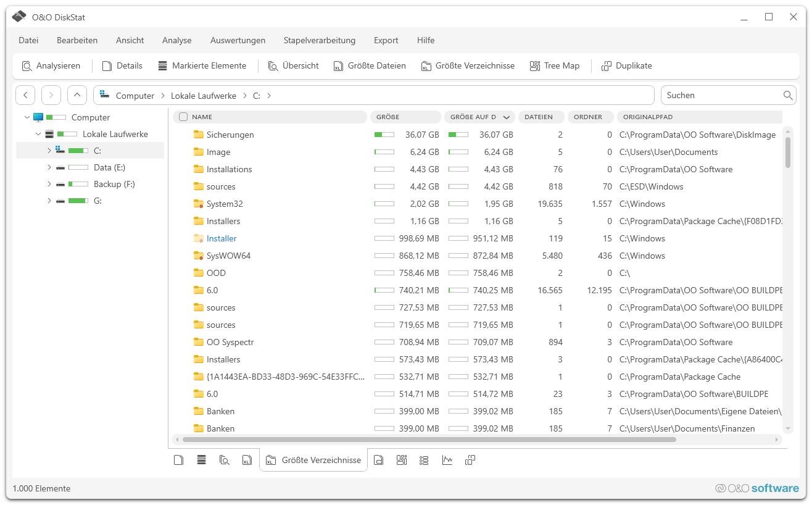Go back with the left arrow button
Image resolution: width=812 pixels, height=505 pixels.
pos(25,95)
